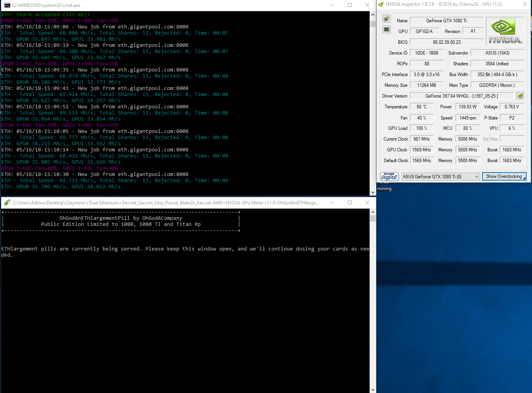
Task: Click the "GPU0 t=66C fan=40%" line
Action: tap(59, 168)
